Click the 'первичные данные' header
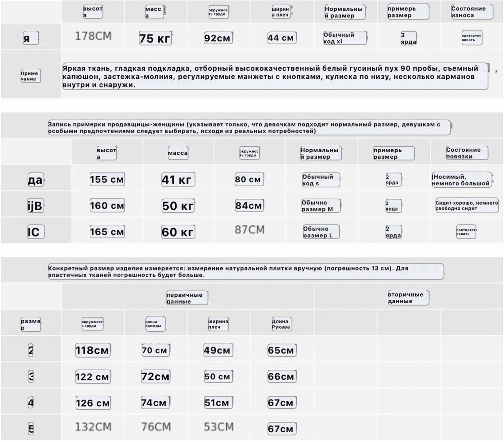 pos(187,298)
